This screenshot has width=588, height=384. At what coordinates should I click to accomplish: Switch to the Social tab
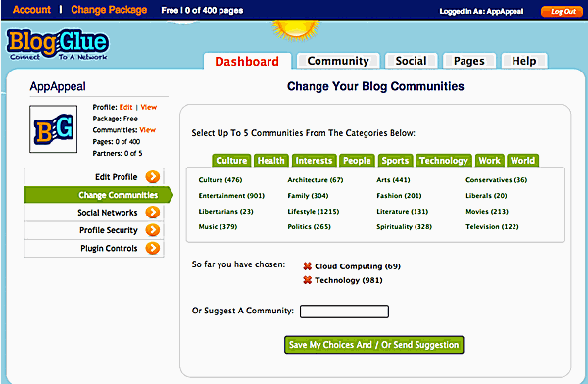click(x=411, y=61)
